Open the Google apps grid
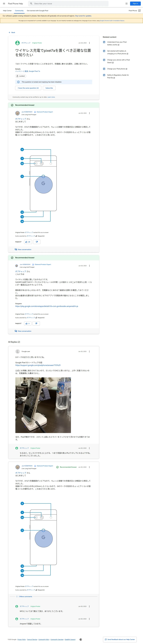Viewport: 143px width, 644px height. [x=127, y=3]
